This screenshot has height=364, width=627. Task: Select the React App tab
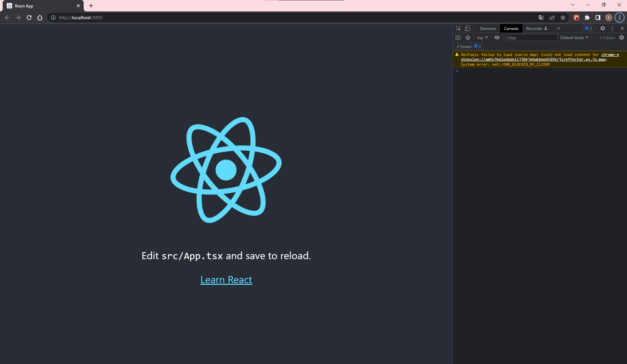coord(44,6)
